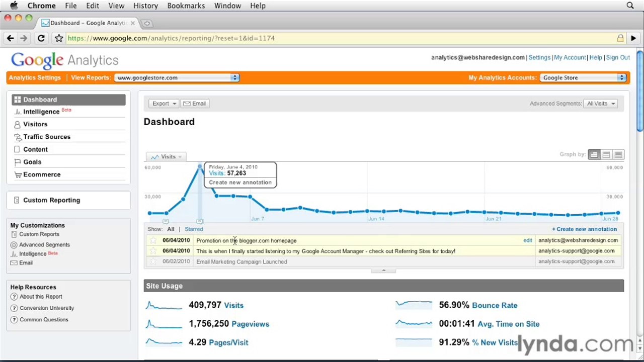
Task: Open the Bookmarks menu
Action: [186, 6]
